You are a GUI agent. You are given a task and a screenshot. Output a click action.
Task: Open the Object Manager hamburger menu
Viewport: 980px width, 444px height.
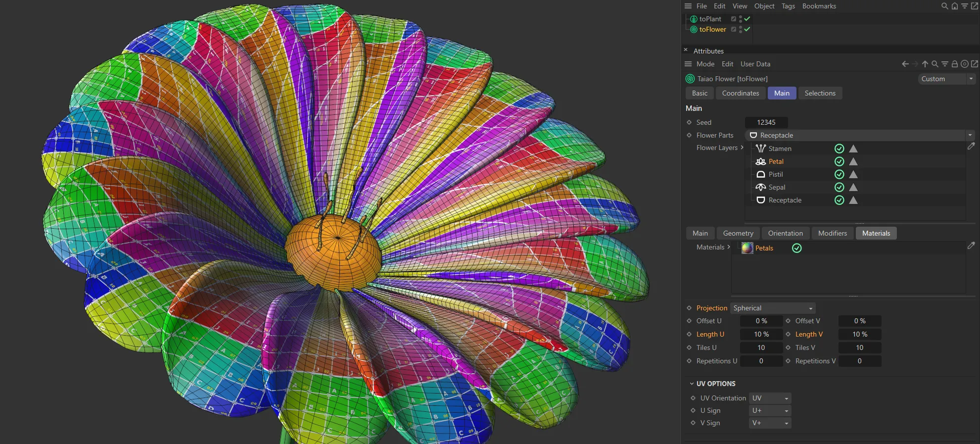click(688, 6)
